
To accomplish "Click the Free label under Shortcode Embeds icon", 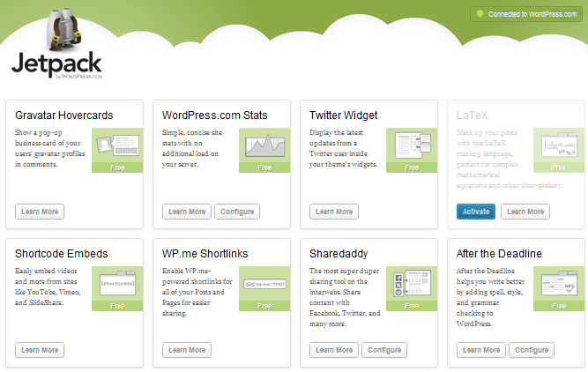I will point(117,306).
